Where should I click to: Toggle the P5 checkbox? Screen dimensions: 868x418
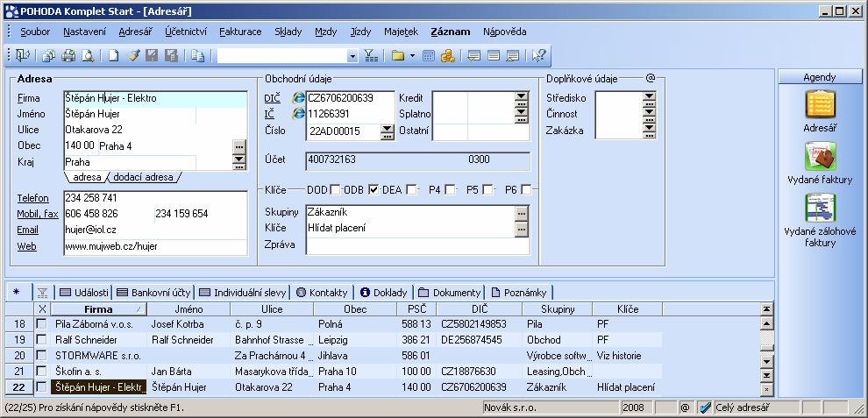click(487, 190)
